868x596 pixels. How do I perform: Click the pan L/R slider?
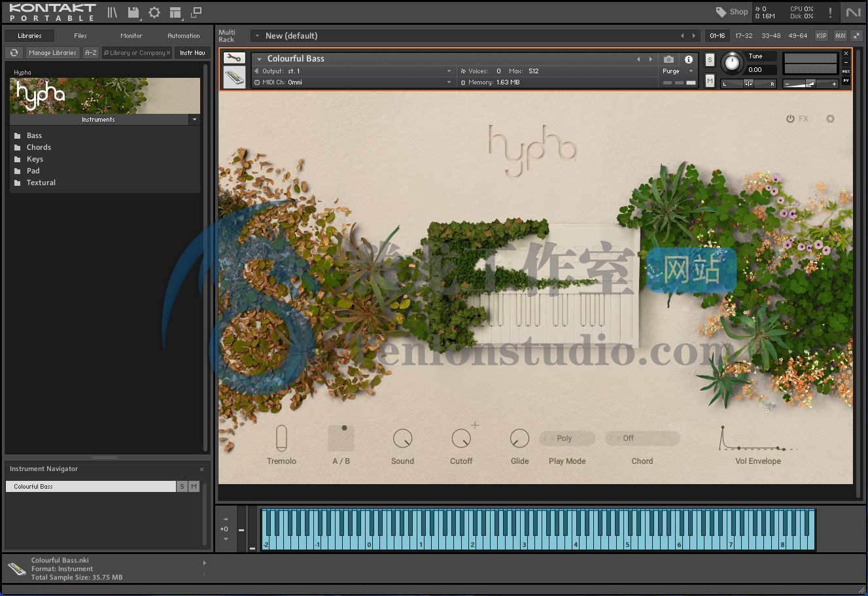point(748,84)
